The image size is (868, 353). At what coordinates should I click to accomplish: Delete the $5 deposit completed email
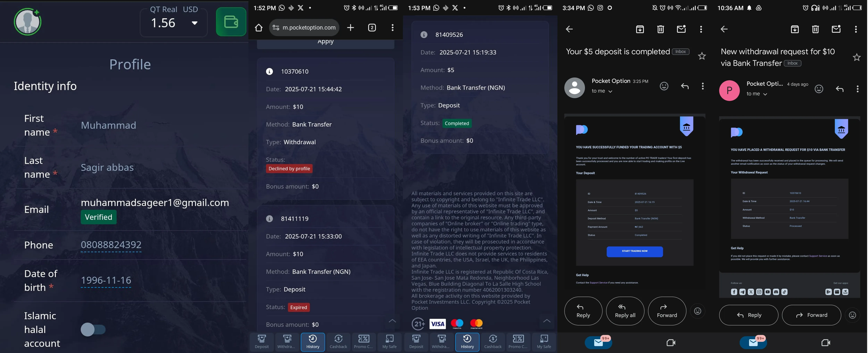[x=660, y=29]
